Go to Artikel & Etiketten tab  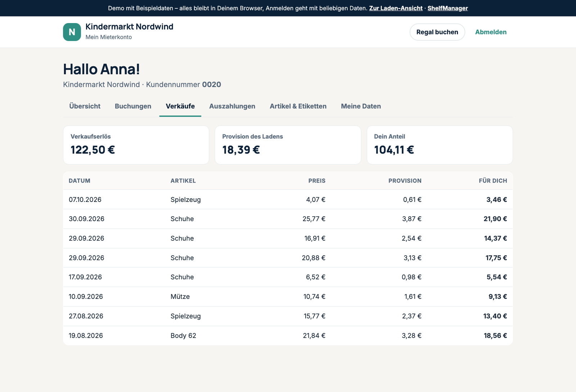point(298,106)
